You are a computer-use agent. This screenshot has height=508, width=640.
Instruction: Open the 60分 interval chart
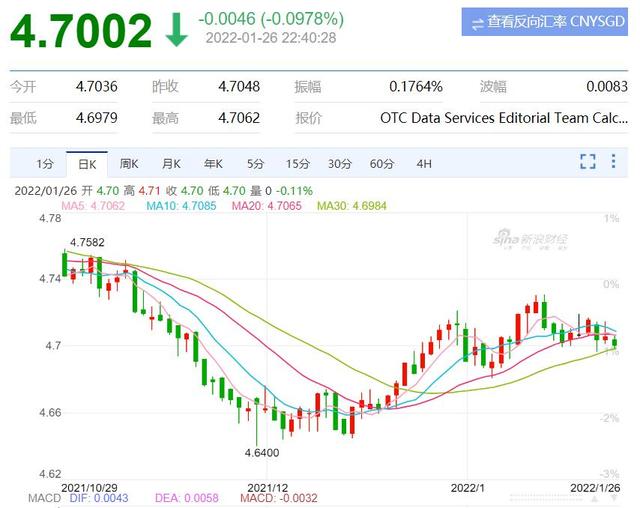point(382,163)
